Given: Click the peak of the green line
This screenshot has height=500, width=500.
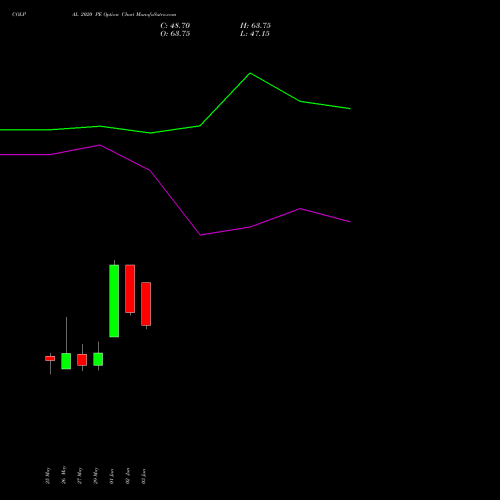Looking at the screenshot, I should click(x=250, y=73).
